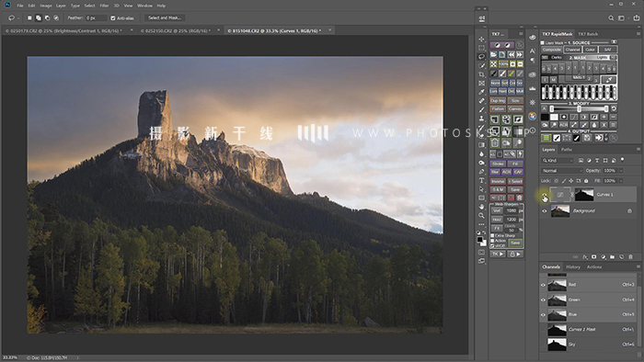
Task: Switch to the History tab
Action: 573,266
